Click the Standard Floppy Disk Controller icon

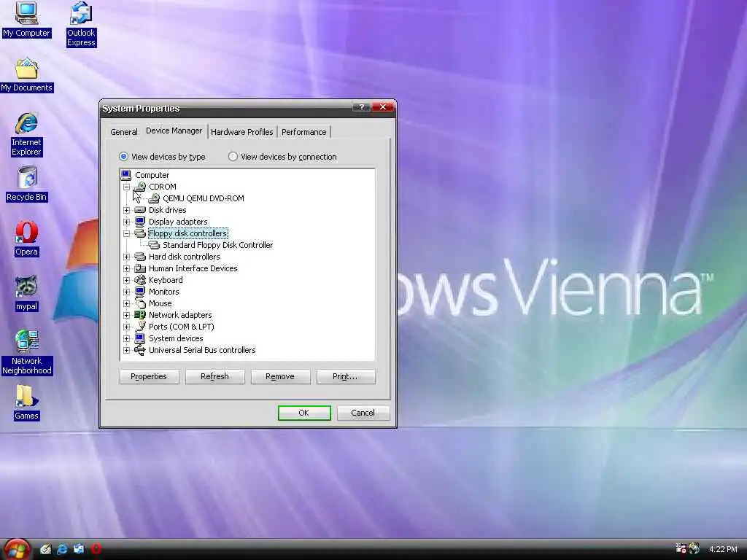pyautogui.click(x=154, y=245)
